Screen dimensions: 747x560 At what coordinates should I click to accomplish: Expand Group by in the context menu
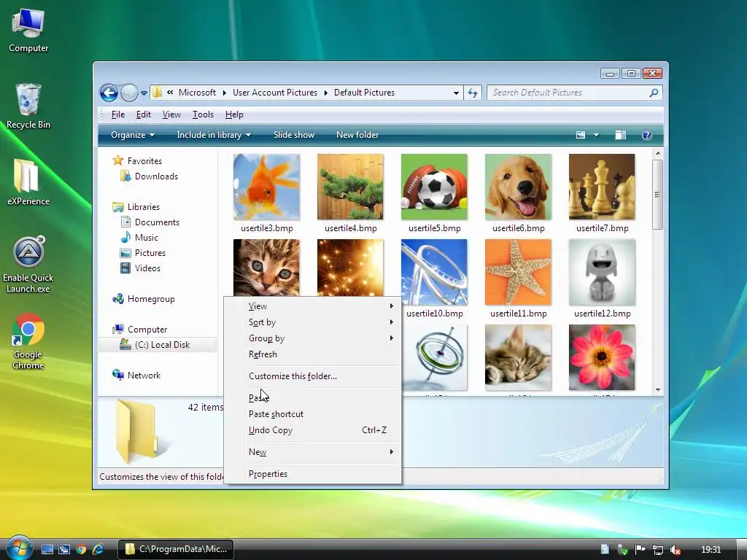[x=312, y=338]
